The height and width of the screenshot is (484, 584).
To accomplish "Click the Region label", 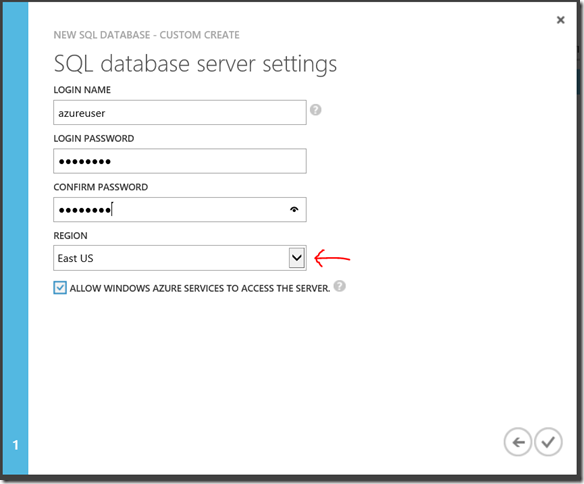I will click(x=70, y=236).
